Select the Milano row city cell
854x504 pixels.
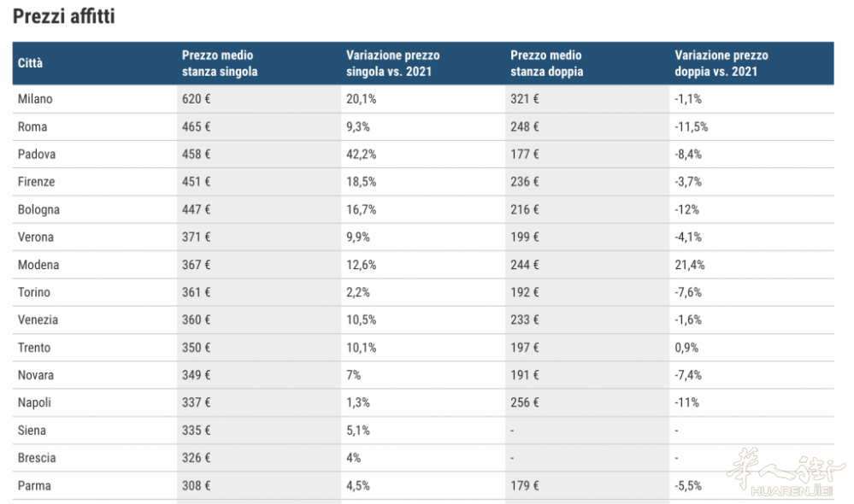[35, 99]
